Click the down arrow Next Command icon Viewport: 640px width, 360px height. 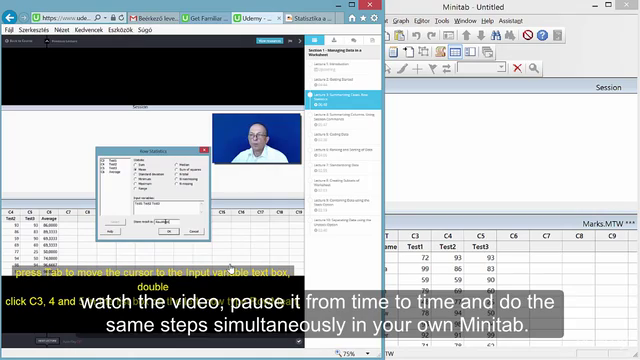[481, 36]
